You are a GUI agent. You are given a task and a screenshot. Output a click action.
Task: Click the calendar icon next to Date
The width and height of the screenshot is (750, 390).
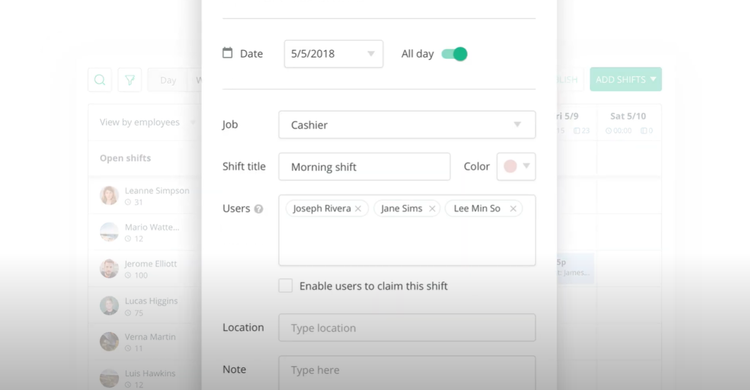(x=228, y=53)
